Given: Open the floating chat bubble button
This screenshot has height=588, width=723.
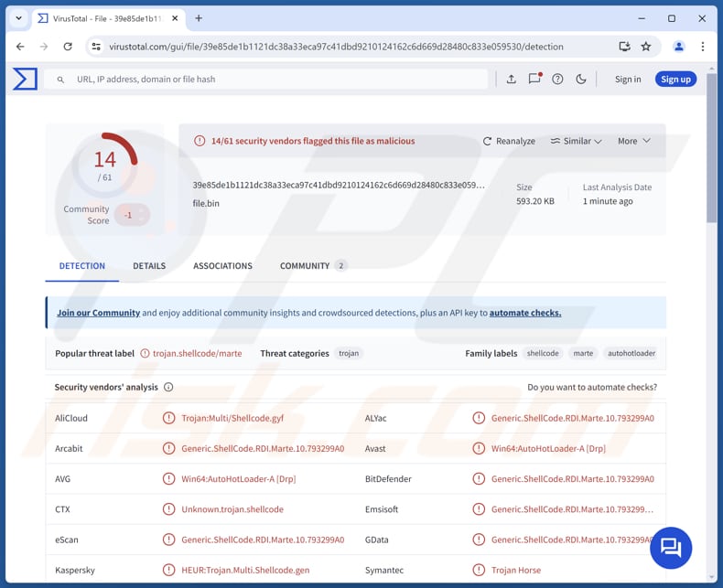Looking at the screenshot, I should click(671, 548).
